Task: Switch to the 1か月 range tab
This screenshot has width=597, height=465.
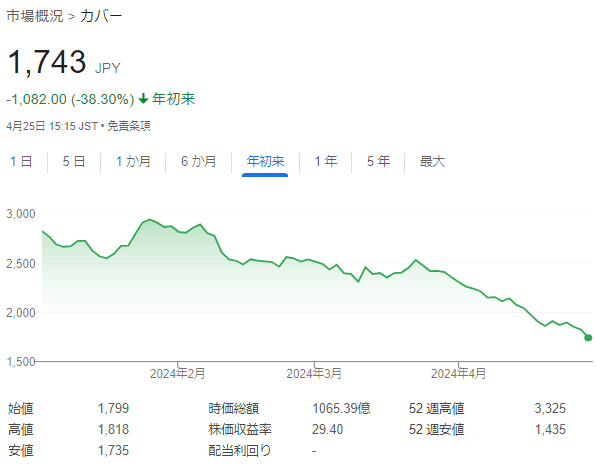Action: click(133, 161)
